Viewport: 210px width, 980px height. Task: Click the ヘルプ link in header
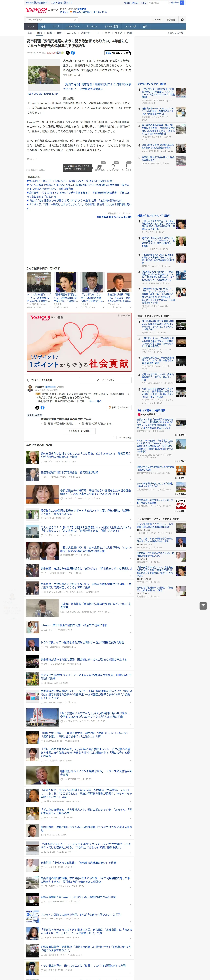pyautogui.click(x=143, y=3)
